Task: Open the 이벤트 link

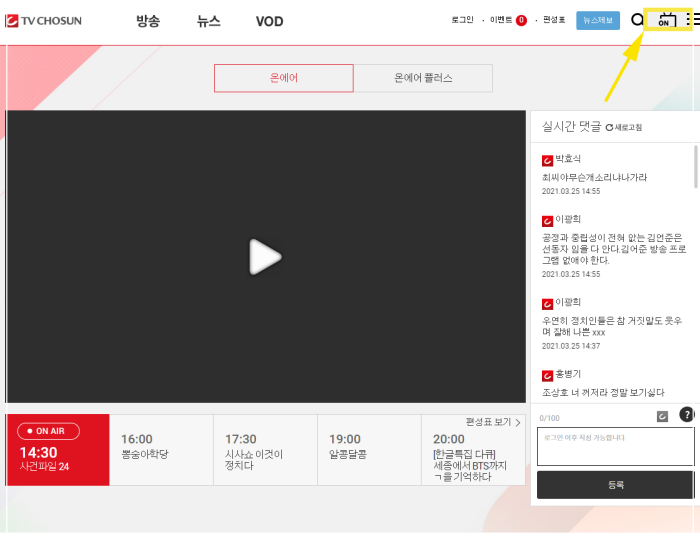Action: tap(501, 20)
